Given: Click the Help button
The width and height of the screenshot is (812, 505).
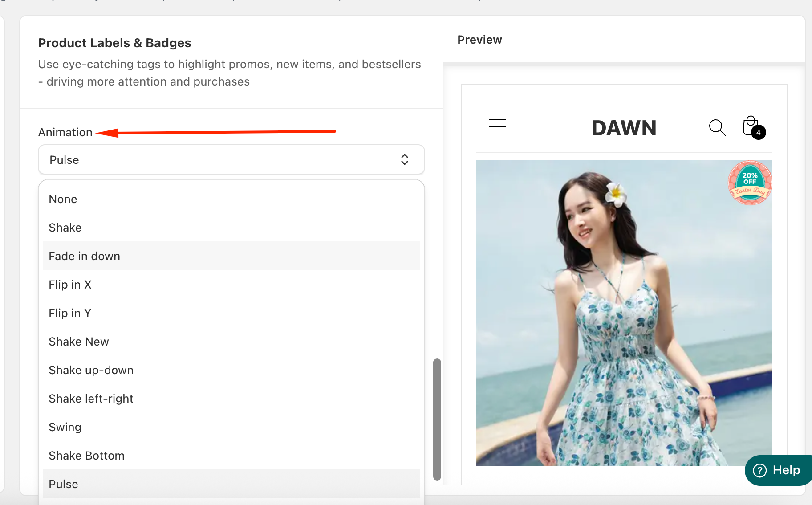Looking at the screenshot, I should [778, 470].
